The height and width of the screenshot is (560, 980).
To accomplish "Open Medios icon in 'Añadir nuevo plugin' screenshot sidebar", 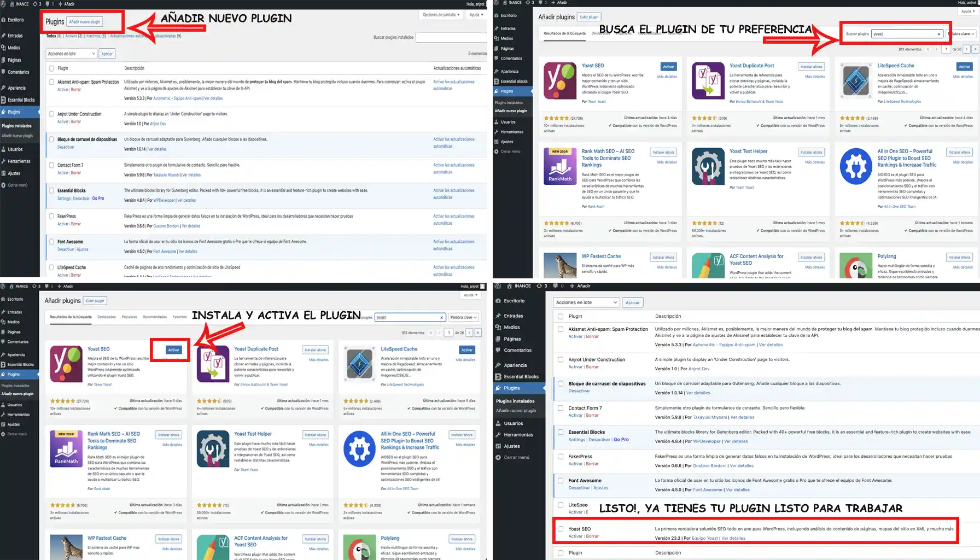I will pos(3,48).
